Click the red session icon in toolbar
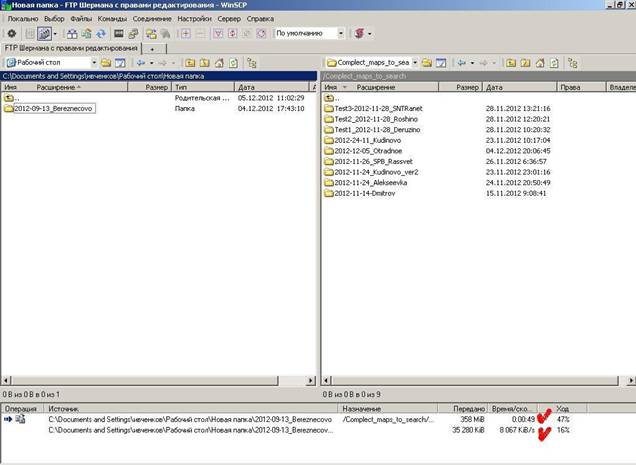Viewport: 636px width, 465px height. click(359, 33)
